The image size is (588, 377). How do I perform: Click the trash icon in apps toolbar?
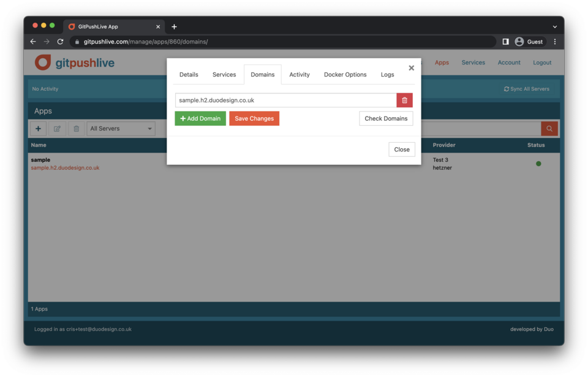76,129
